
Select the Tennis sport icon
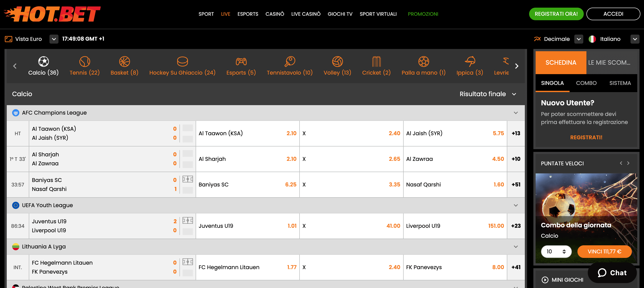click(85, 62)
